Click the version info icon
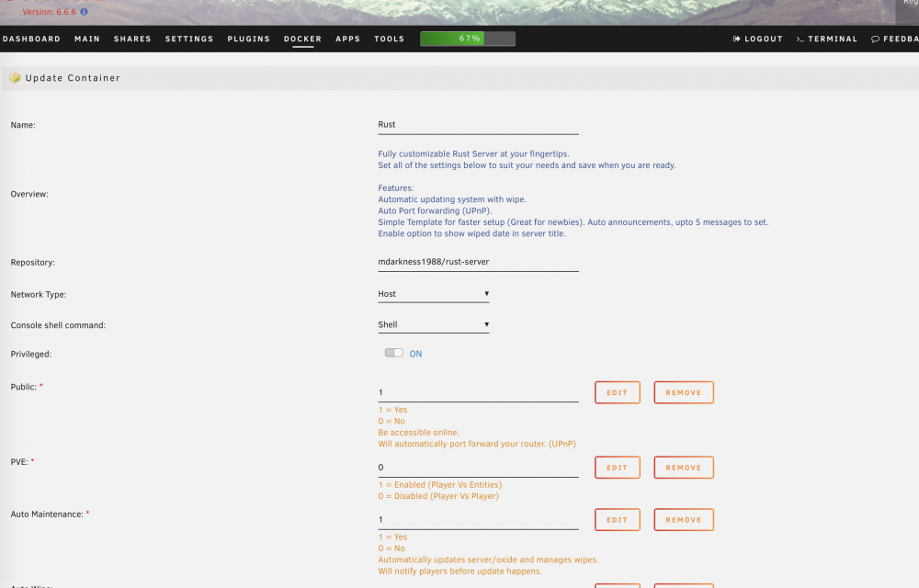This screenshot has width=919, height=588. 84,12
